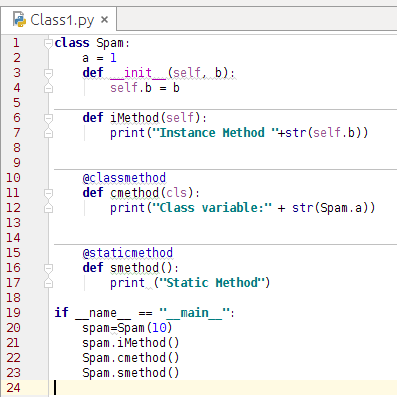Click 'cmethod' in the def on line 11
Image resolution: width=397 pixels, height=397 pixels.
click(x=135, y=193)
